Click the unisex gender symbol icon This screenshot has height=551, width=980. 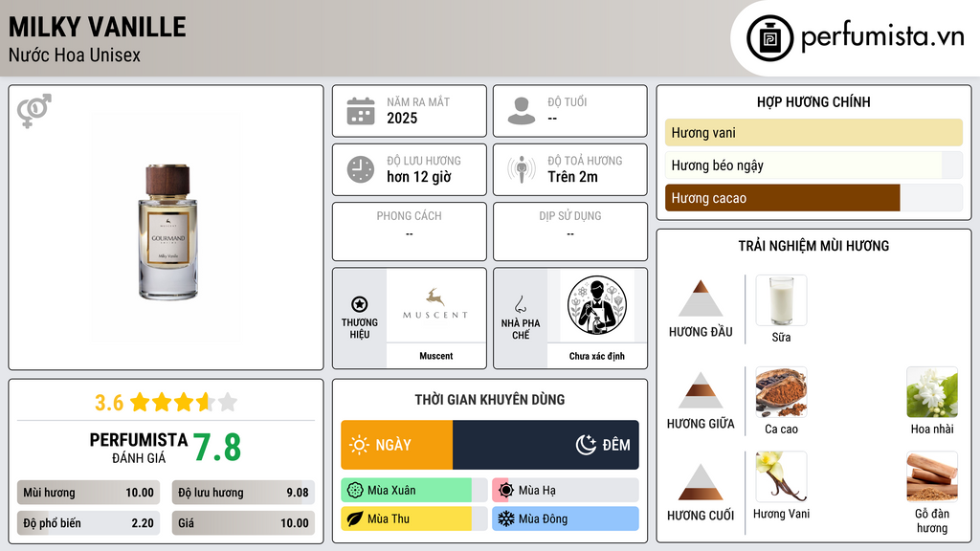[x=34, y=111]
